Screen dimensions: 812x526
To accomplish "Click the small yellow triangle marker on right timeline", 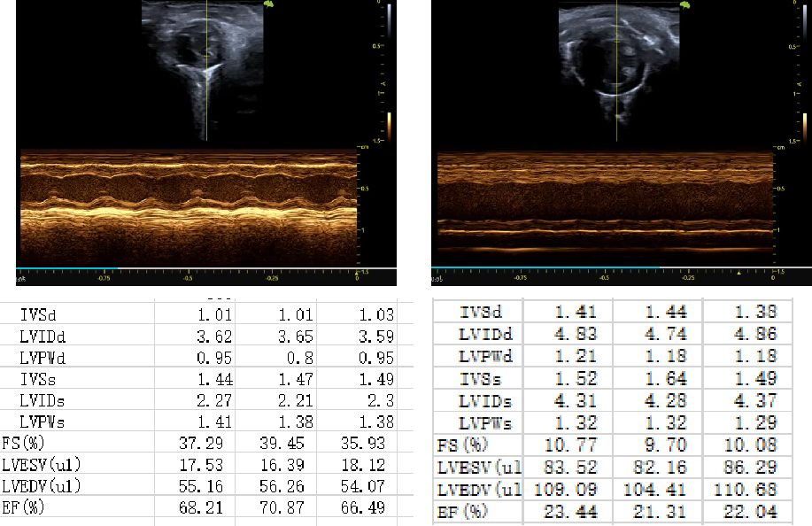I will (740, 273).
